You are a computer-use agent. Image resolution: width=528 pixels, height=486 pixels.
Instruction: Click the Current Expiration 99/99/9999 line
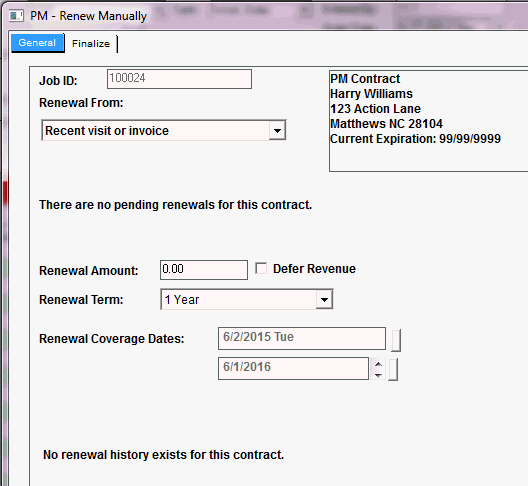coord(415,139)
